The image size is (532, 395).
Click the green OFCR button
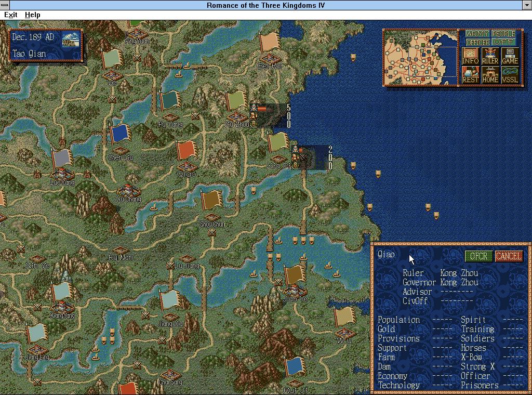(x=478, y=256)
